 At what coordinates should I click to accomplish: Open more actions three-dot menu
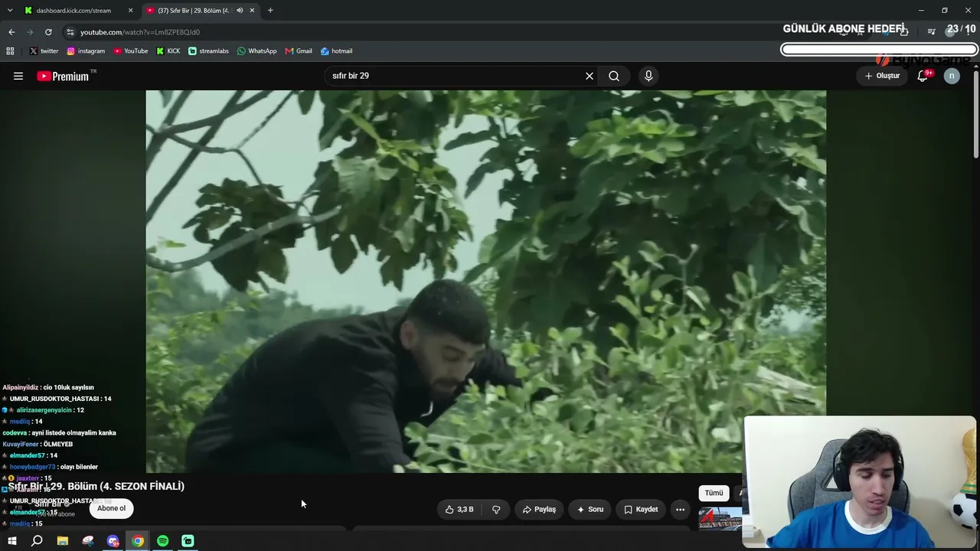pos(680,509)
